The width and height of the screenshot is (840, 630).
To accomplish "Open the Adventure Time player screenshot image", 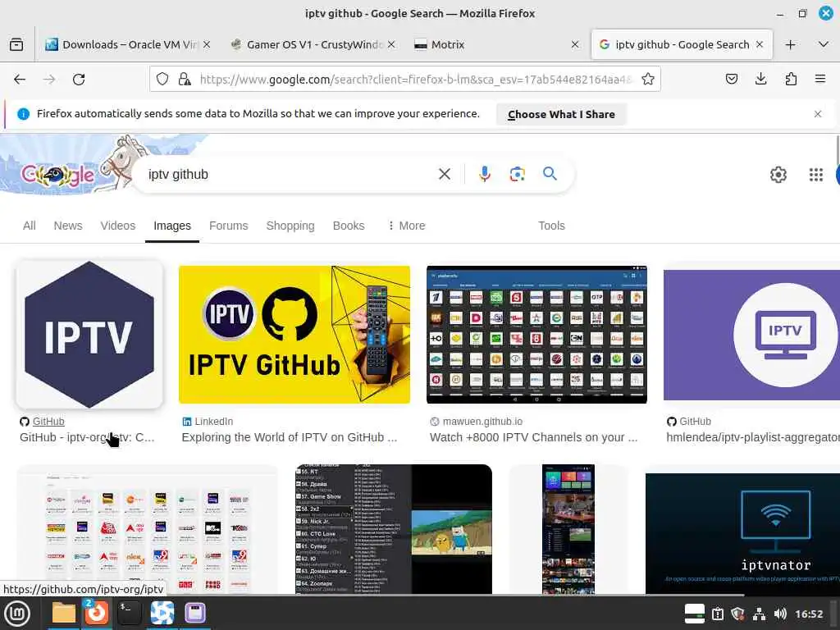I will [394, 529].
